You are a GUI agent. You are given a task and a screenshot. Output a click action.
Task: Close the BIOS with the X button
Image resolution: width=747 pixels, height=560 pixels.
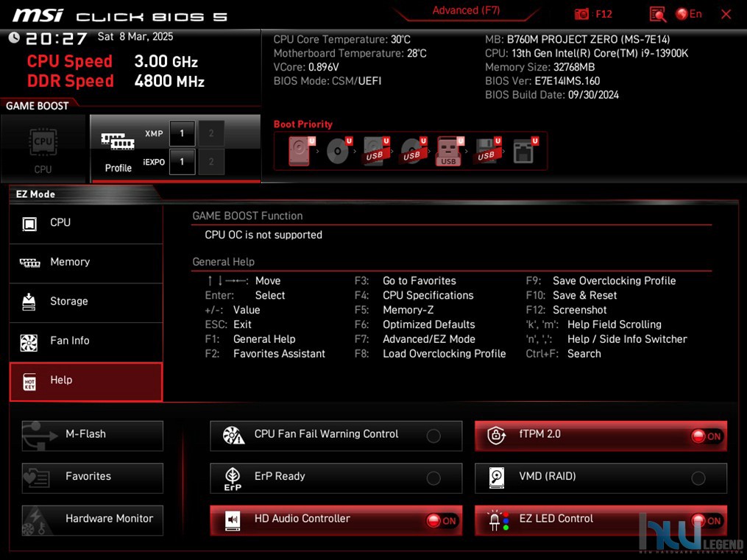[726, 14]
